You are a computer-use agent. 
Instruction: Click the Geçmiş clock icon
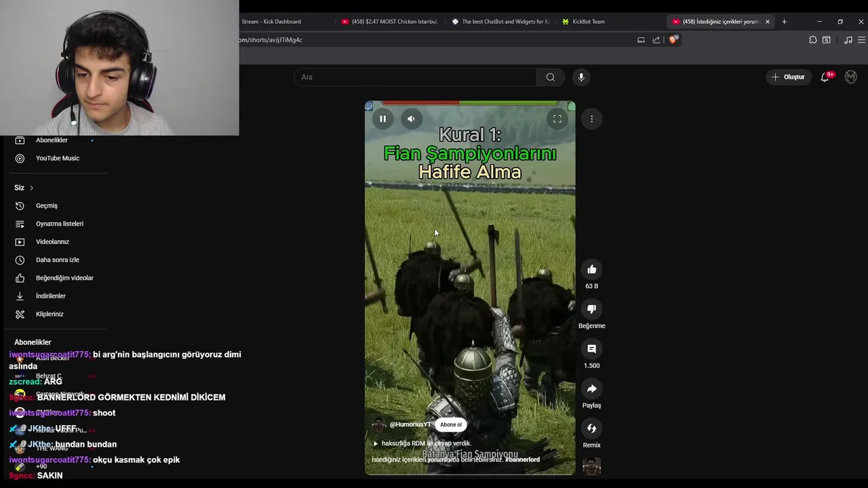[20, 206]
